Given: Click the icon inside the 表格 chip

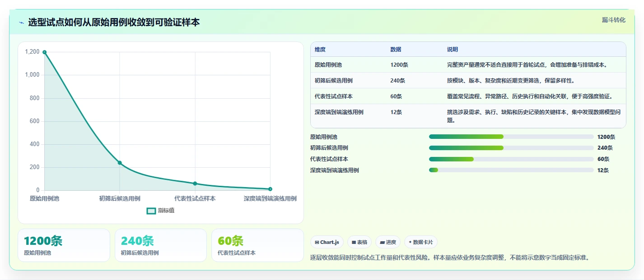Looking at the screenshot, I should pos(354,242).
